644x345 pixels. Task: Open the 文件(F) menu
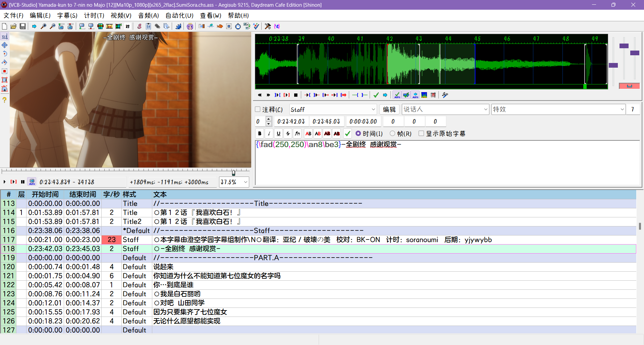13,15
